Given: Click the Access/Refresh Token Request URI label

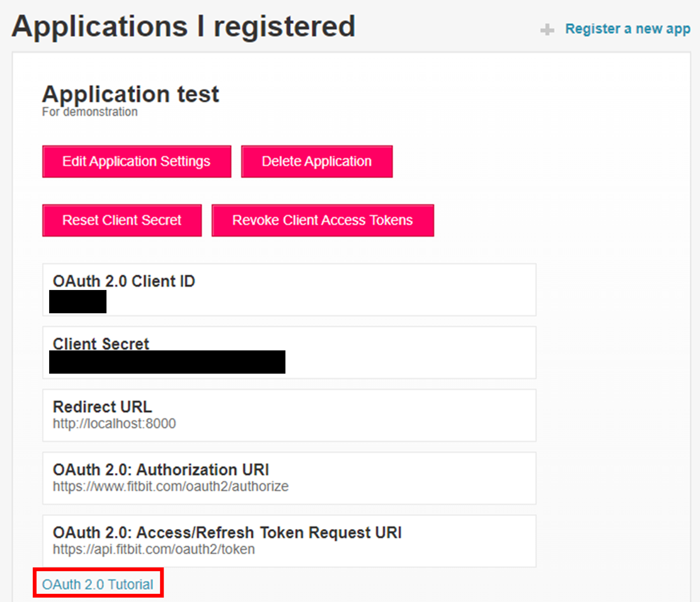Looking at the screenshot, I should click(227, 532).
